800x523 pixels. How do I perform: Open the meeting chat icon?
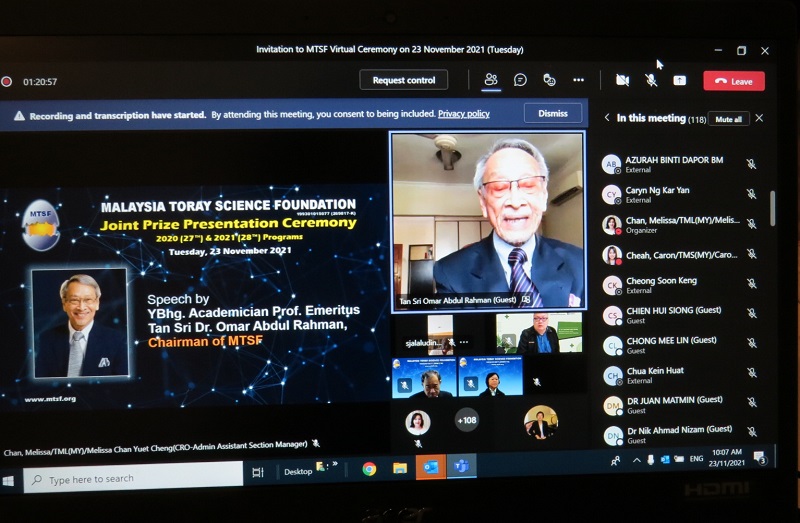click(x=520, y=80)
